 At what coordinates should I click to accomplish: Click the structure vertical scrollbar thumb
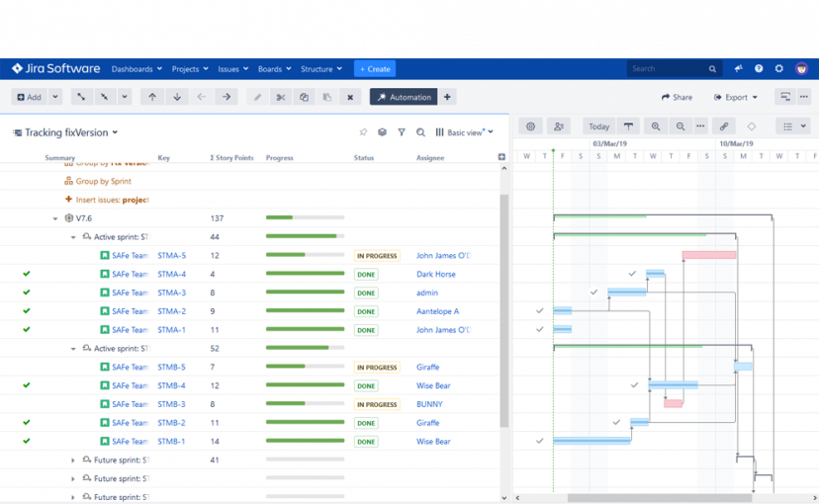pyautogui.click(x=504, y=311)
